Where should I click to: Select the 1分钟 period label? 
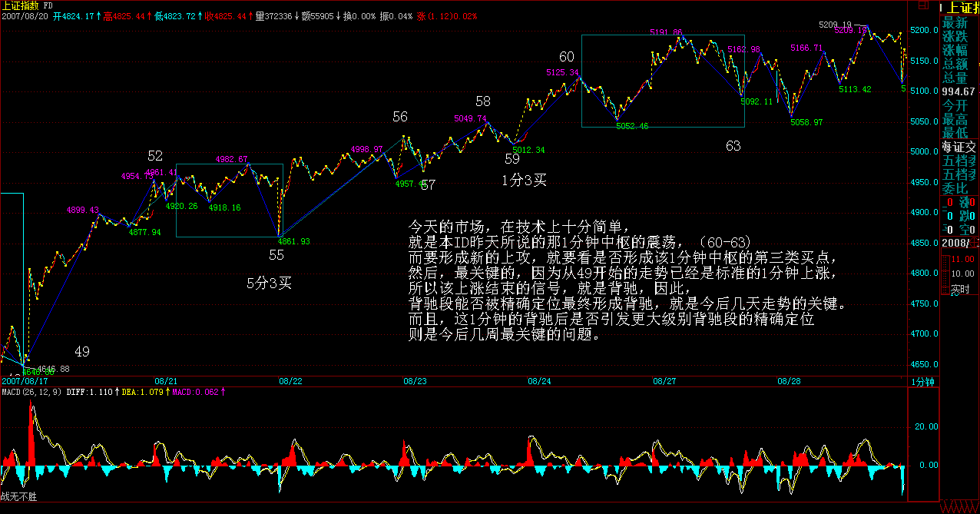click(922, 381)
